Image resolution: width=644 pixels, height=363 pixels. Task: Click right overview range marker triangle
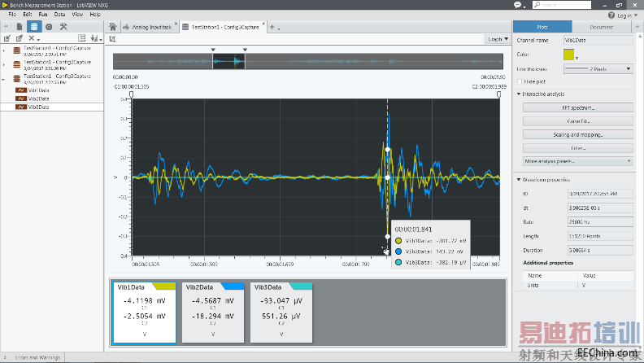point(246,50)
